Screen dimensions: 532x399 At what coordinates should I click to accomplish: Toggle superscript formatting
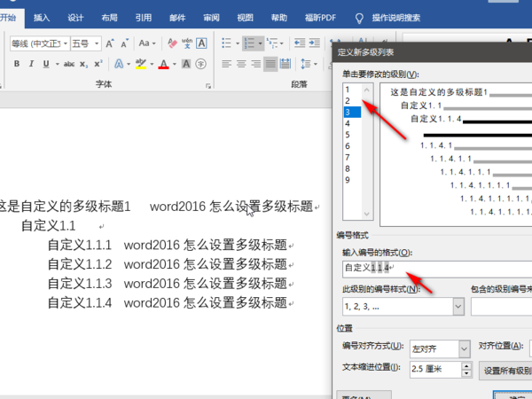click(x=98, y=64)
